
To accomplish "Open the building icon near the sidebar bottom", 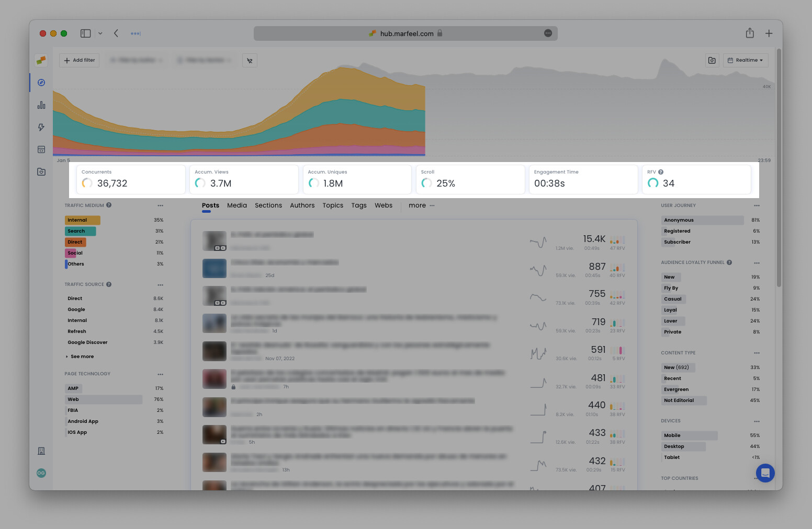I will click(x=41, y=451).
